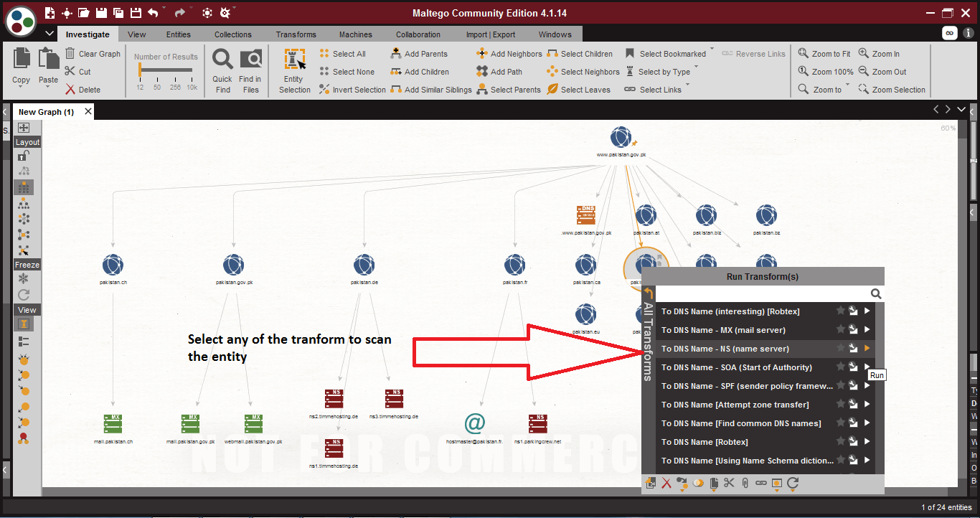Open Find in Files tool
Screen dimensions: 980x518
(250, 70)
